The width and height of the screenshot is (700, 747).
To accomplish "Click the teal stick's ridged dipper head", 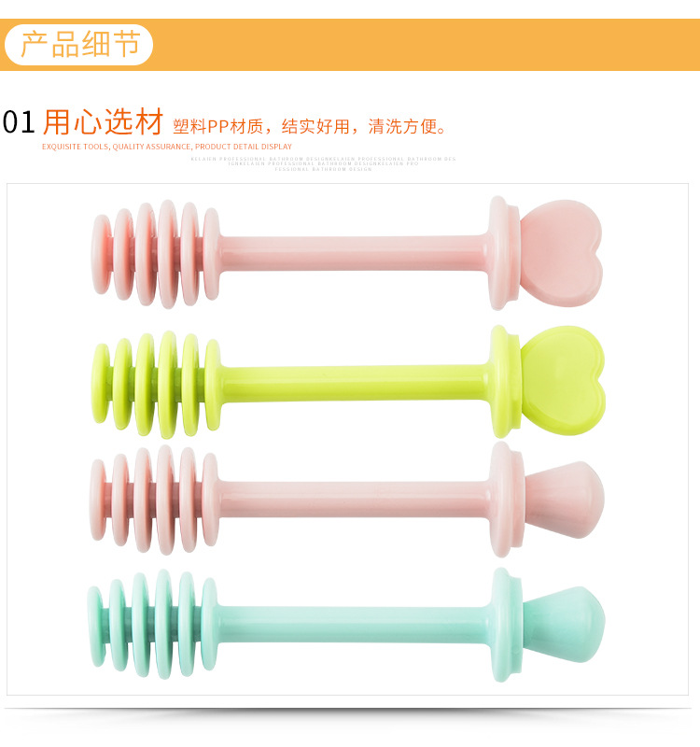I will click(152, 624).
